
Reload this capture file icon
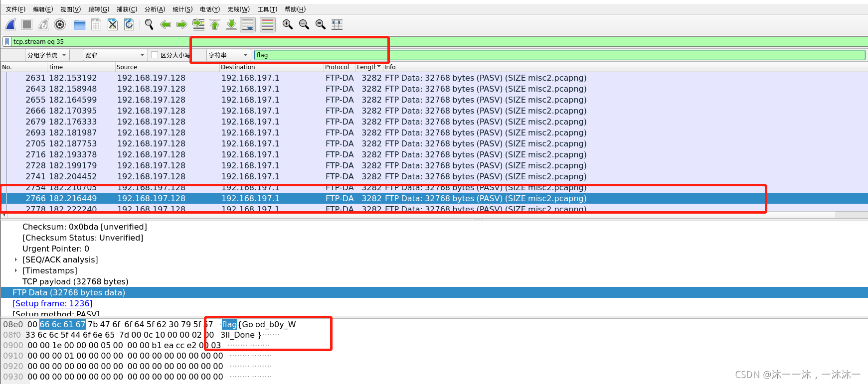(x=129, y=24)
